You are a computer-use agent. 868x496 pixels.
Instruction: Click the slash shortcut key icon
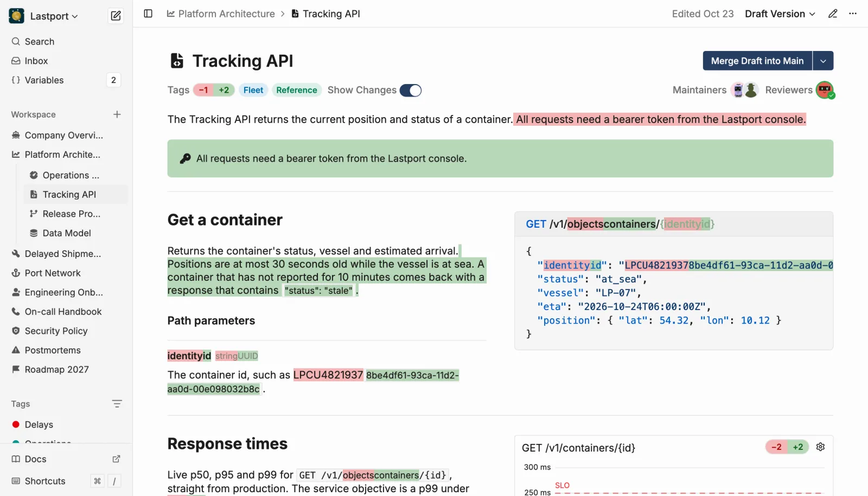(114, 481)
